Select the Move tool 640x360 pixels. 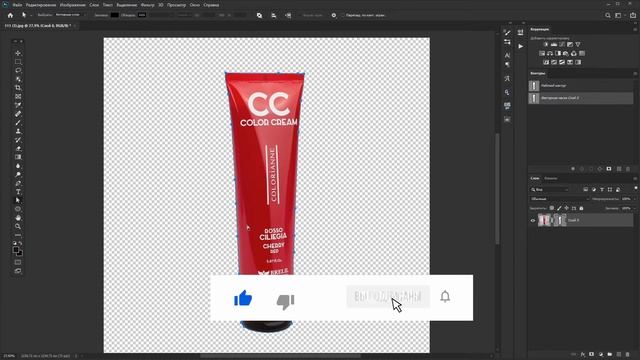tap(18, 53)
